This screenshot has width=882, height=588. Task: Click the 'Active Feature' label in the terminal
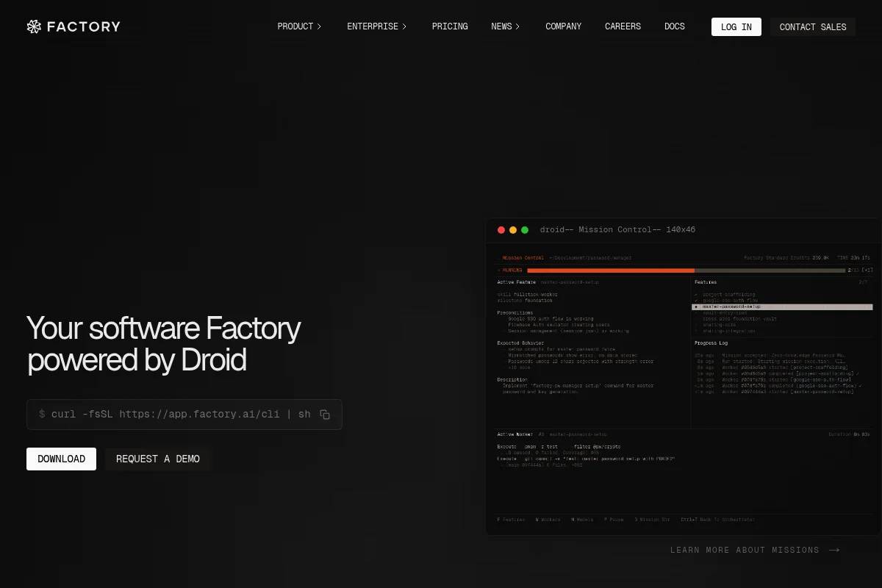pos(517,282)
